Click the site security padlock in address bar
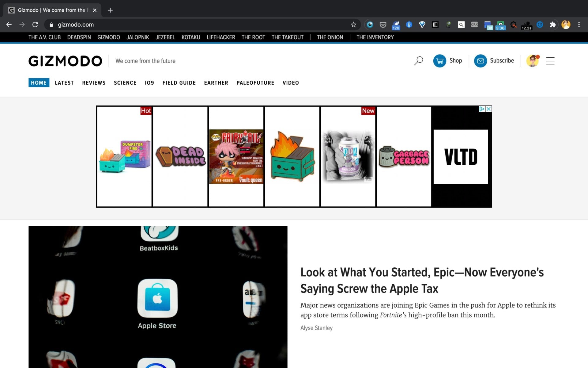The image size is (588, 368). tap(51, 25)
